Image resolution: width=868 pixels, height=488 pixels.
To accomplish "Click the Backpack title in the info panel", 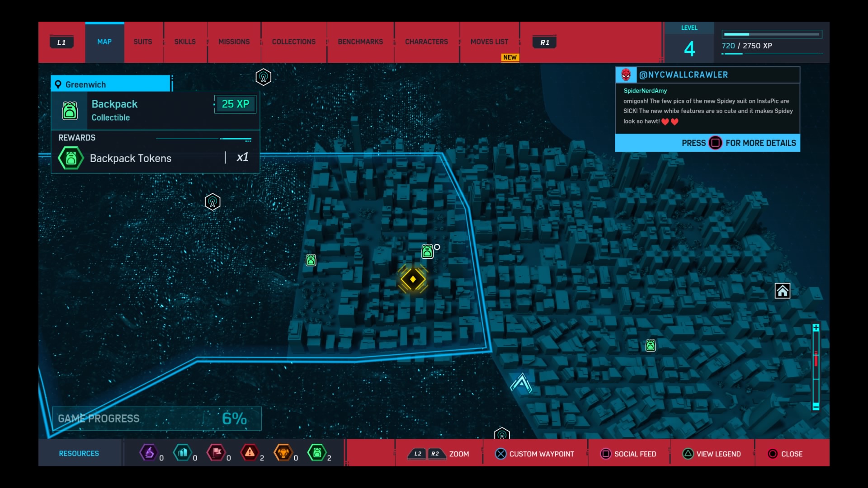I will pyautogui.click(x=114, y=104).
